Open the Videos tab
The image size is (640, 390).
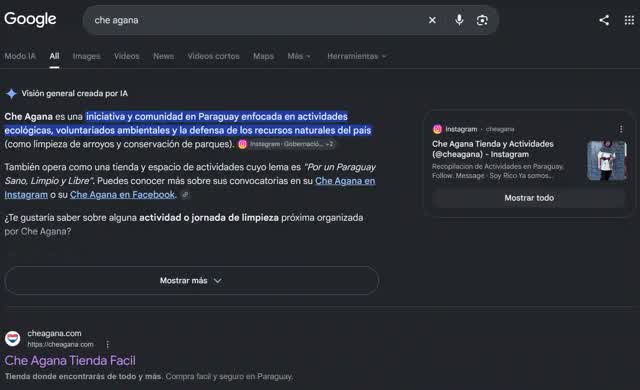click(127, 56)
